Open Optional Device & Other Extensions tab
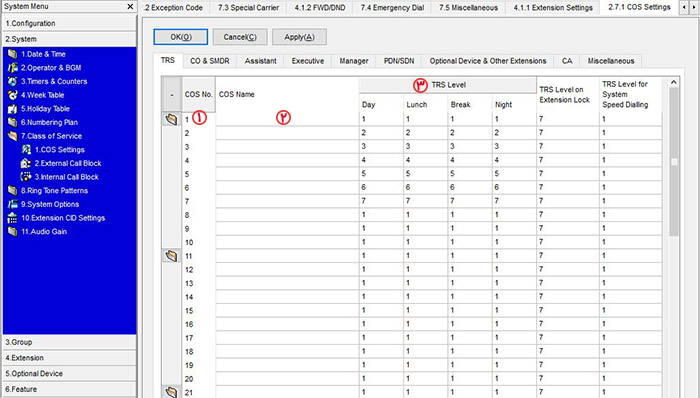 click(x=488, y=61)
